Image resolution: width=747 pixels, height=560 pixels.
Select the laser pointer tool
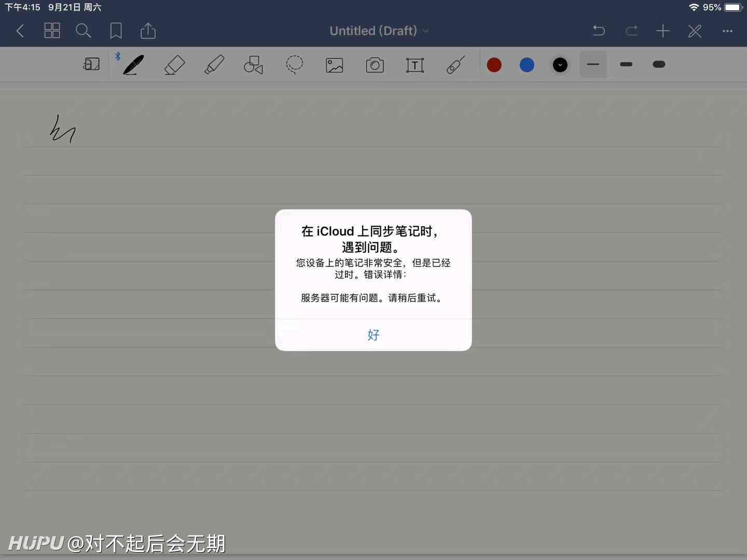click(455, 65)
